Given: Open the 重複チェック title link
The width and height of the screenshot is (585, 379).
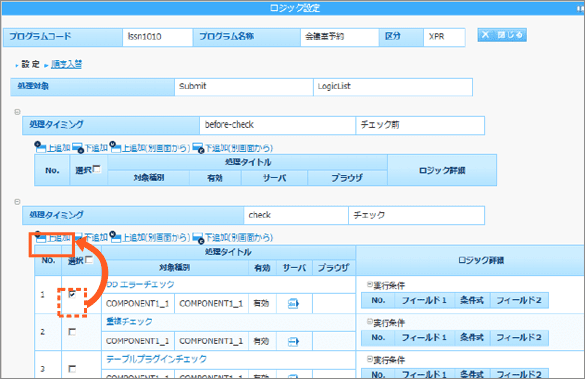Looking at the screenshot, I should pos(129,322).
